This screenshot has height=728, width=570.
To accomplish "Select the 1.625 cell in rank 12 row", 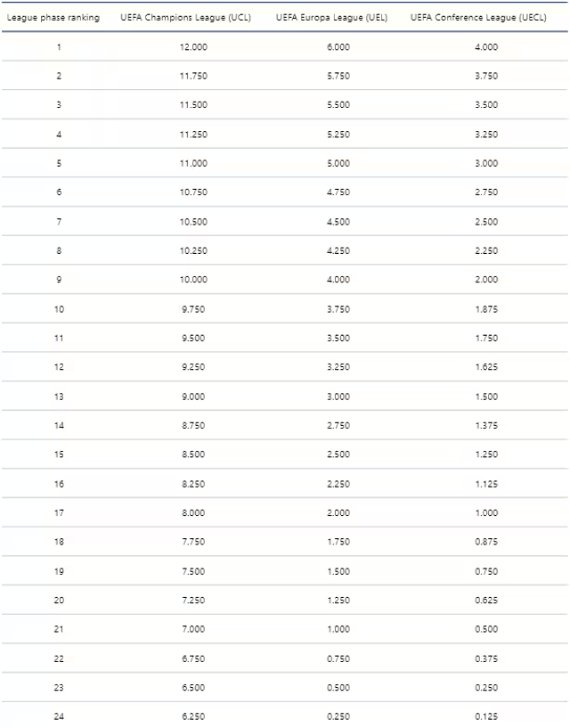I will pos(486,367).
